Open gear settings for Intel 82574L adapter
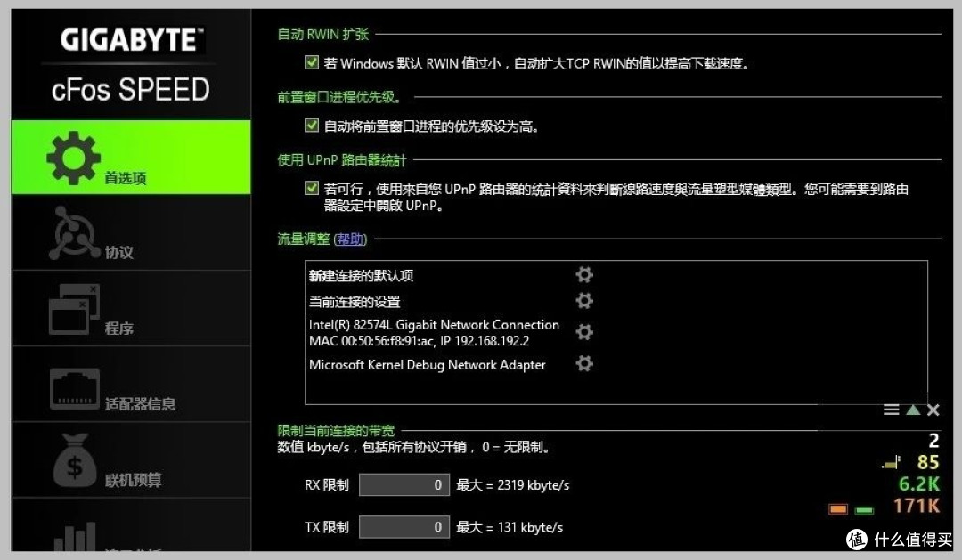 click(584, 332)
